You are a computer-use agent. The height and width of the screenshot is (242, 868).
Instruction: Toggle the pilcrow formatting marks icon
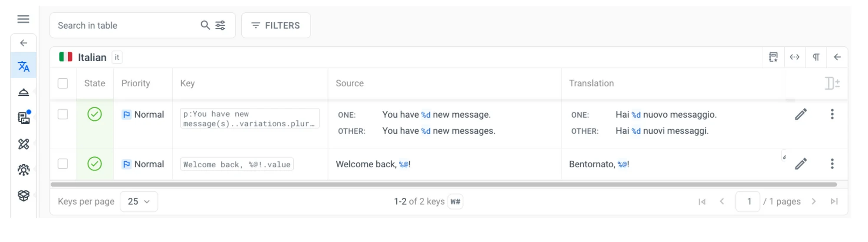[x=816, y=57]
